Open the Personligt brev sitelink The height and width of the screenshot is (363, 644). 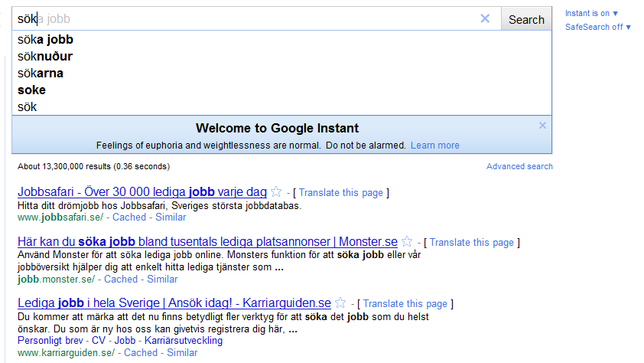pos(50,340)
